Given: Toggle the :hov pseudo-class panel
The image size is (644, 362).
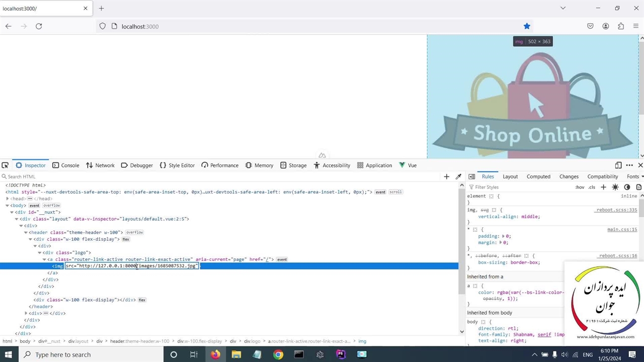Looking at the screenshot, I should (580, 187).
